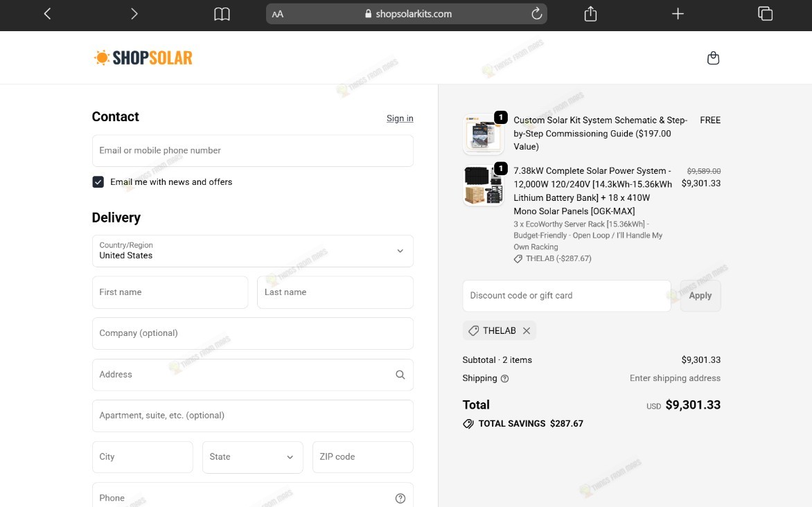Focus the Email or mobile phone number field
Viewport: 812px width, 507px height.
[253, 151]
